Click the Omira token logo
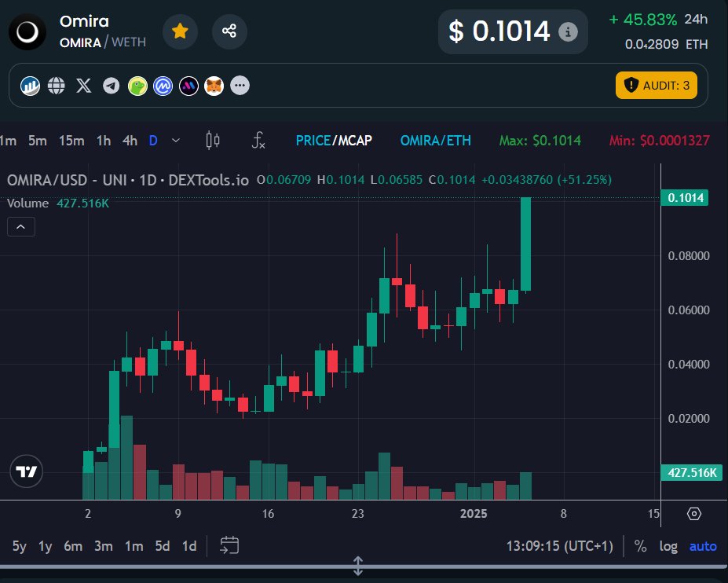The width and height of the screenshot is (728, 583). click(x=27, y=31)
